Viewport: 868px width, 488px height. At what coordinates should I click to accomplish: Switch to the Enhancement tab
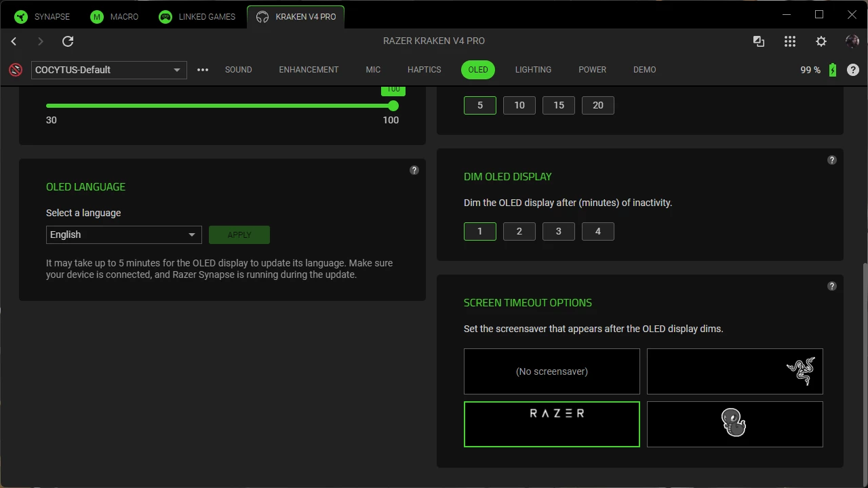[309, 70]
